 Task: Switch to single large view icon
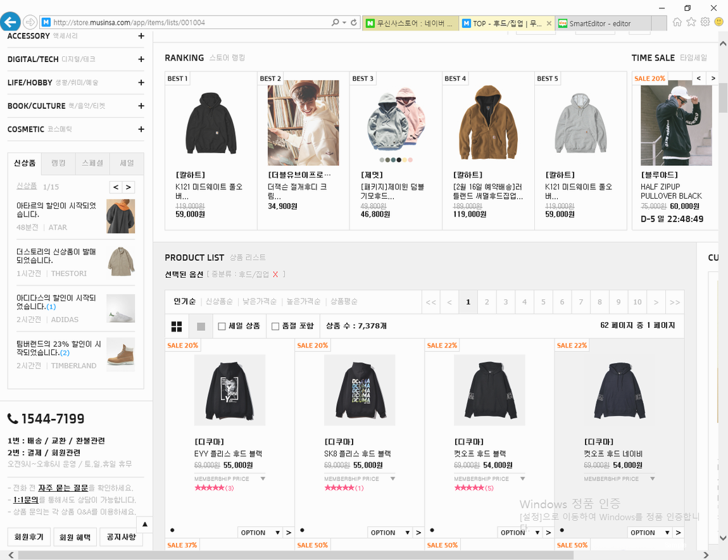pos(201,327)
